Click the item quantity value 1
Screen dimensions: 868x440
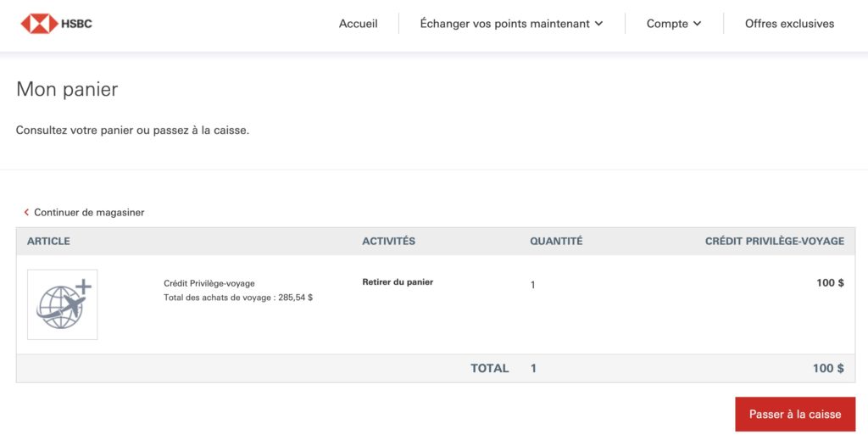point(532,285)
